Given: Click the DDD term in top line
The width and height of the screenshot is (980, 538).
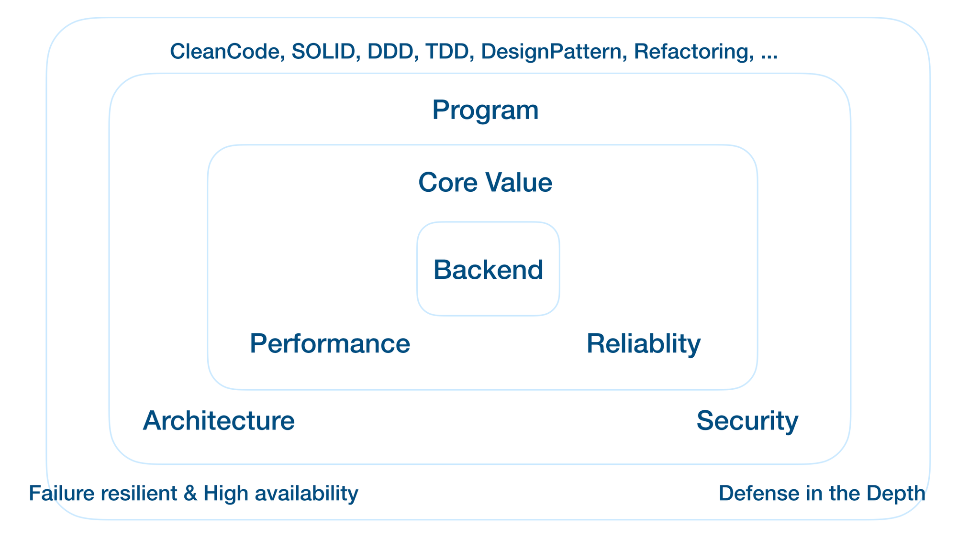Looking at the screenshot, I should (x=390, y=52).
